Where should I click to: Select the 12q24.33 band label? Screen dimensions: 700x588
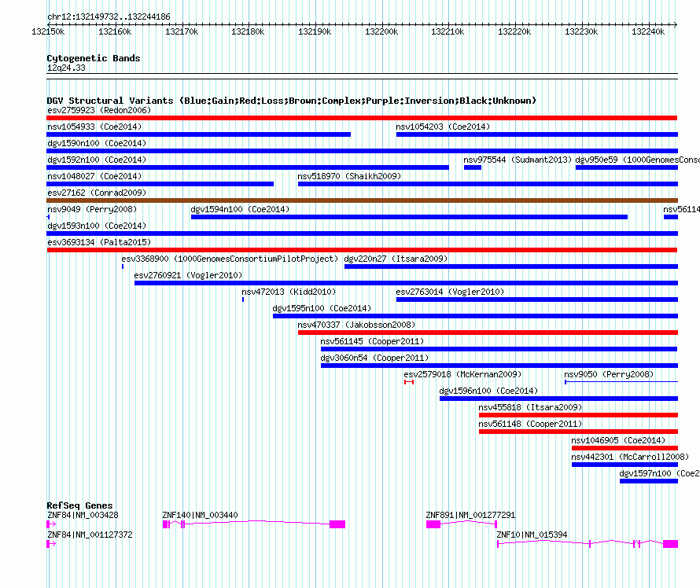66,68
